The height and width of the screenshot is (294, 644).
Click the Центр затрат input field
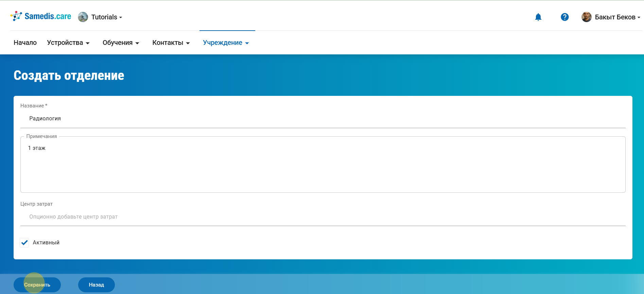(x=323, y=217)
